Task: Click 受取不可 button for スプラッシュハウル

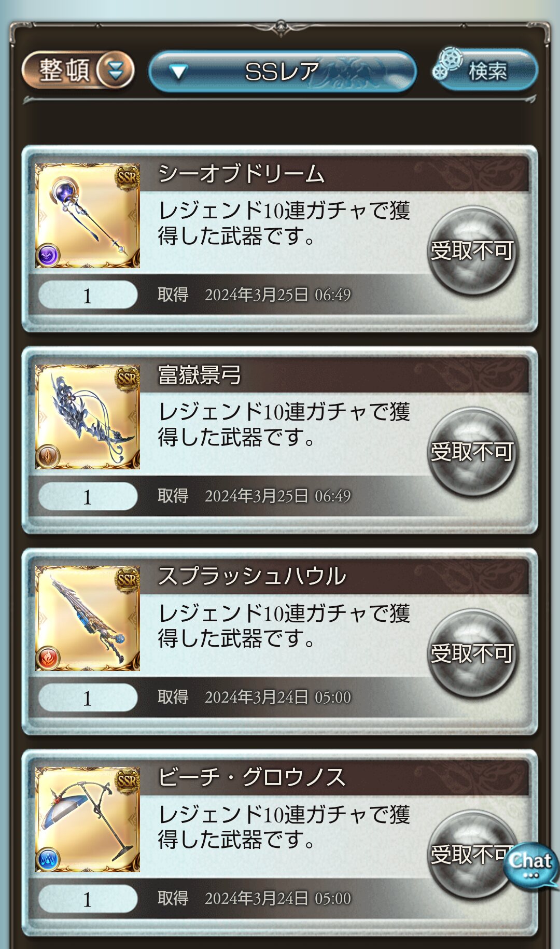Action: coord(472,653)
